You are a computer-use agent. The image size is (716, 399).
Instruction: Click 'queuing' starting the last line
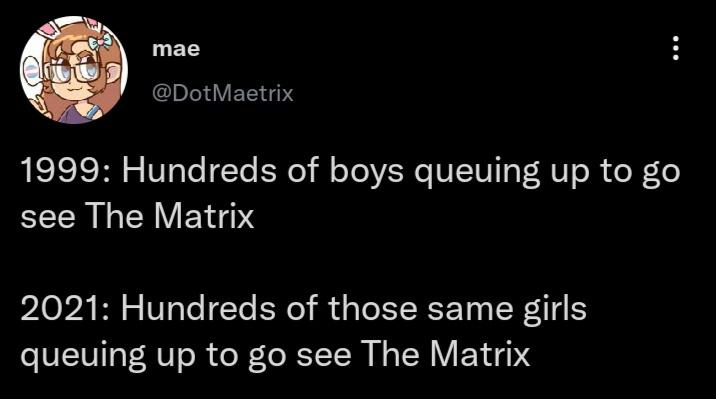click(84, 356)
